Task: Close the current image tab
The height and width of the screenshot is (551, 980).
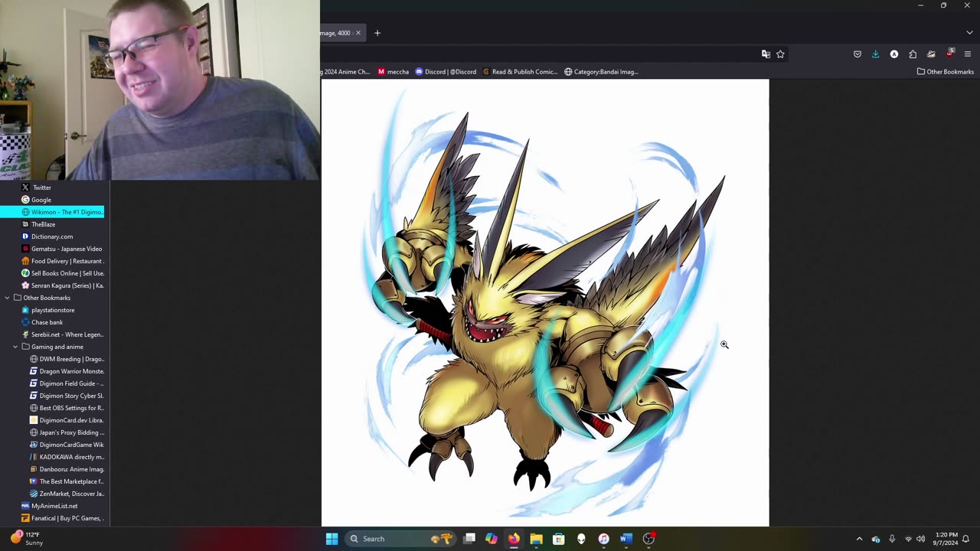Action: coord(358,33)
